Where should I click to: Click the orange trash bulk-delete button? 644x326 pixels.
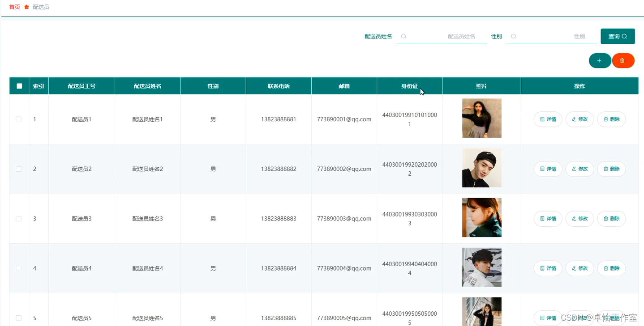tap(623, 60)
